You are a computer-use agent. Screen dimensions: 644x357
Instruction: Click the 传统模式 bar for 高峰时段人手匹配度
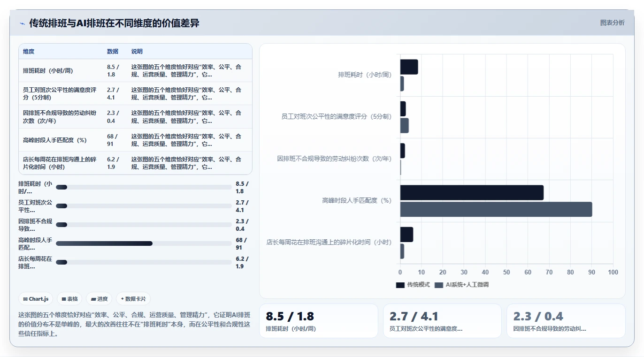point(472,193)
